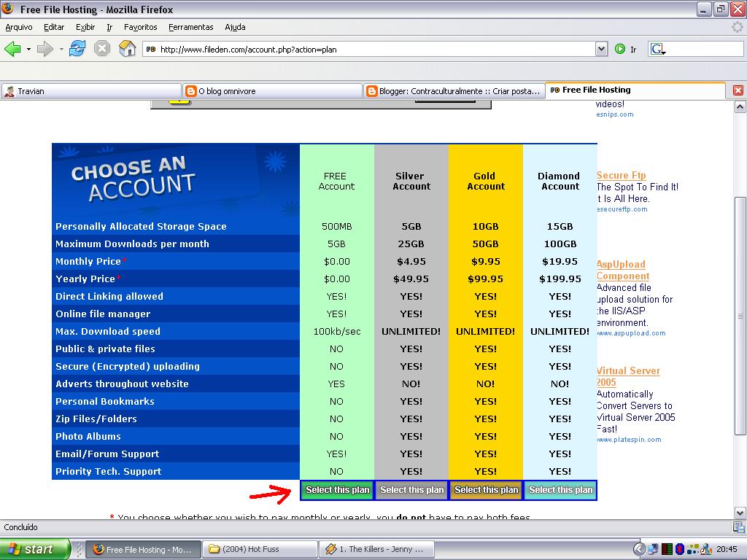Viewport: 747px width, 560px height.
Task: Visit the www.aspupload.com link
Action: tap(631, 333)
